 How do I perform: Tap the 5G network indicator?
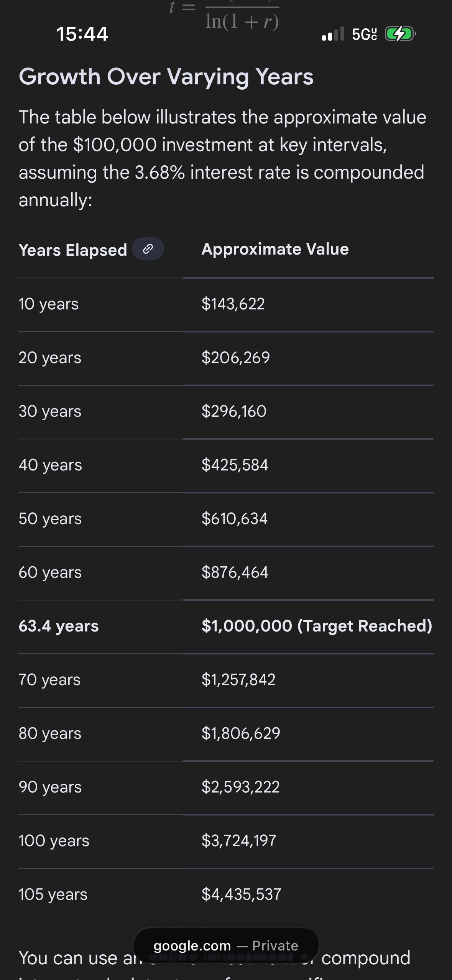click(364, 35)
